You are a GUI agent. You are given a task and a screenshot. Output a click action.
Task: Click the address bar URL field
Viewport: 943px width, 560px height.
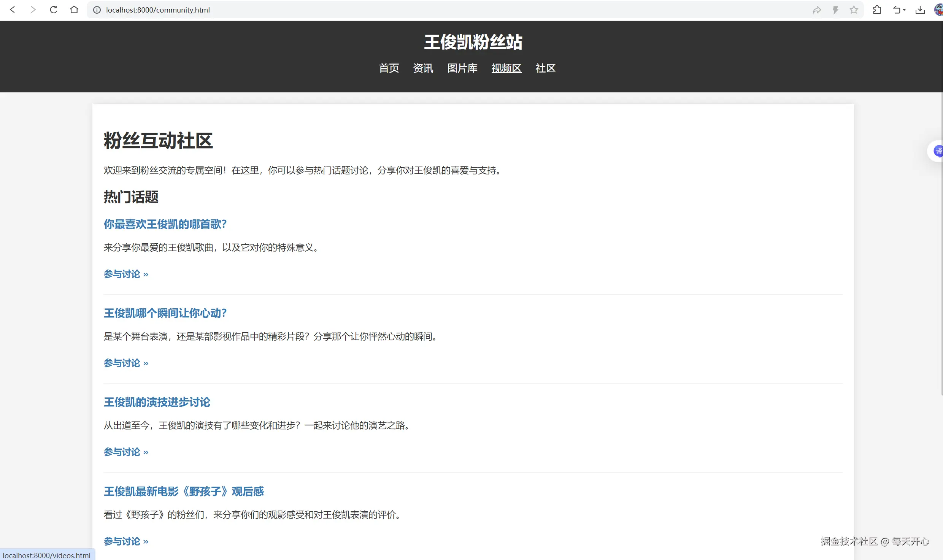(x=158, y=10)
